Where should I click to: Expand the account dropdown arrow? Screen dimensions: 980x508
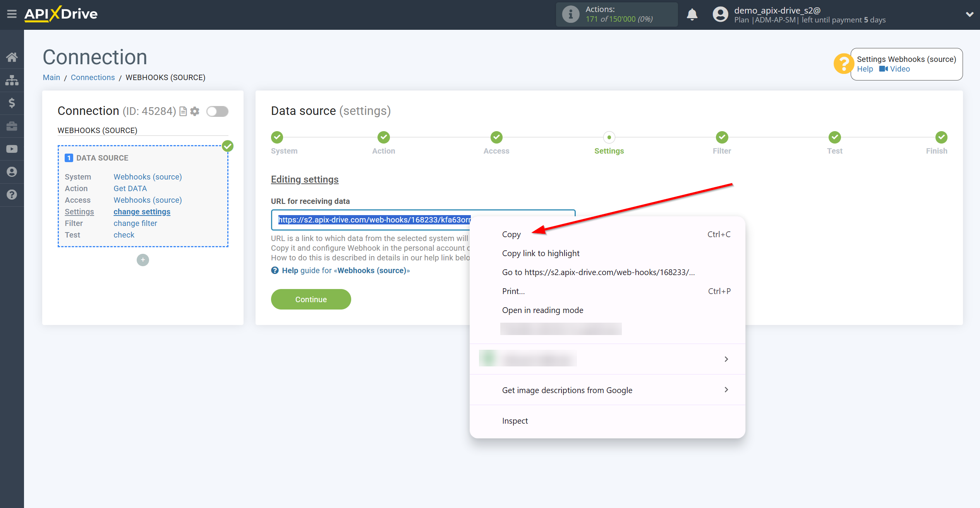coord(970,14)
